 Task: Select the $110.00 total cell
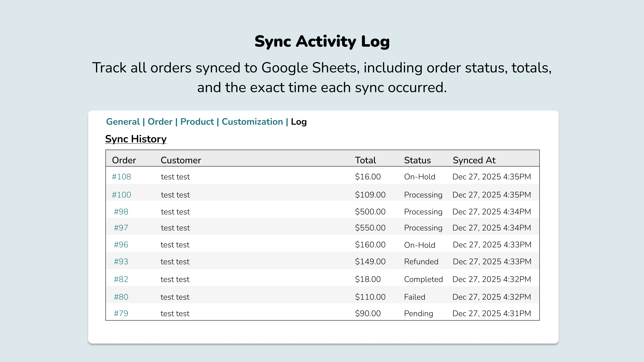370,297
